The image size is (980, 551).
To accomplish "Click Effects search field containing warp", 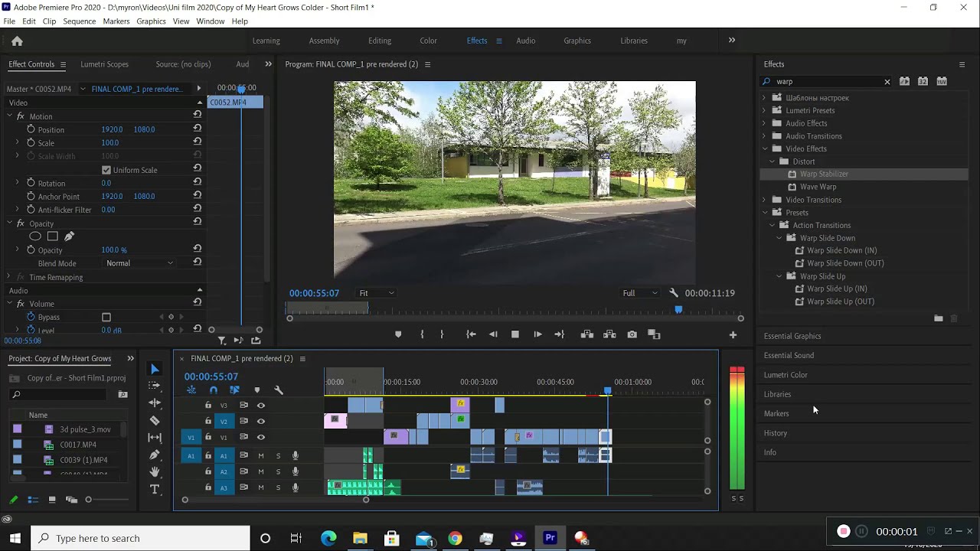I will pos(827,82).
